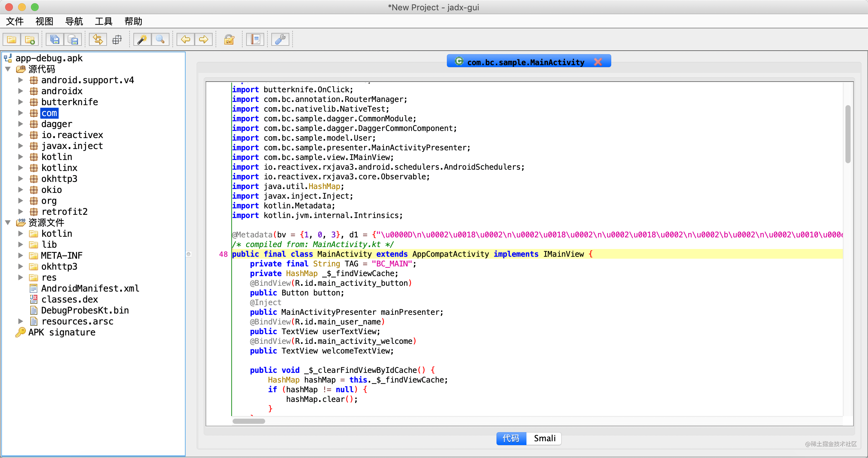868x458 pixels.
Task: Navigate back in code history
Action: pos(185,39)
